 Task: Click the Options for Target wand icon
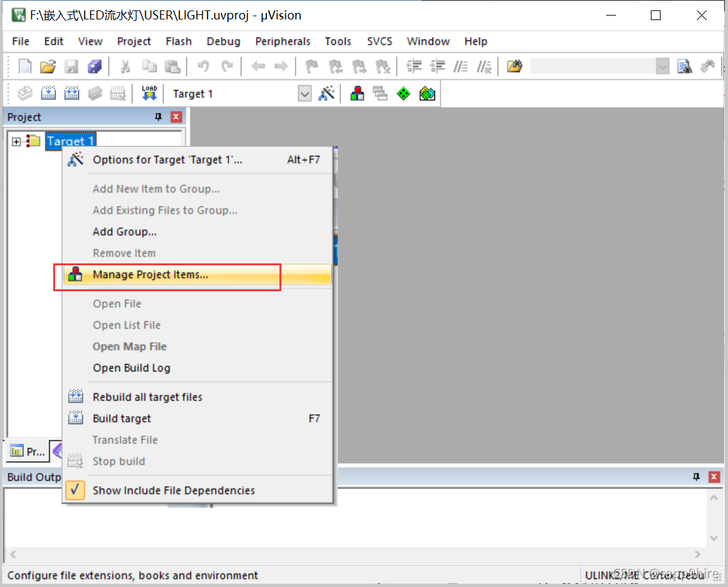pos(326,94)
